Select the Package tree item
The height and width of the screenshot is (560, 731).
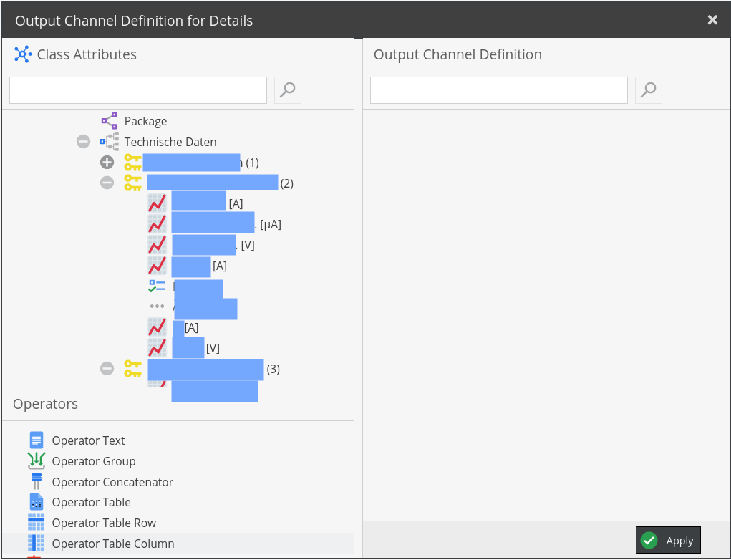click(145, 121)
